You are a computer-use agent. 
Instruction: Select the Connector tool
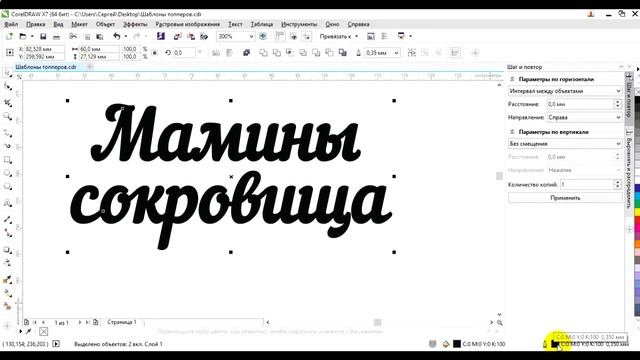[7, 233]
